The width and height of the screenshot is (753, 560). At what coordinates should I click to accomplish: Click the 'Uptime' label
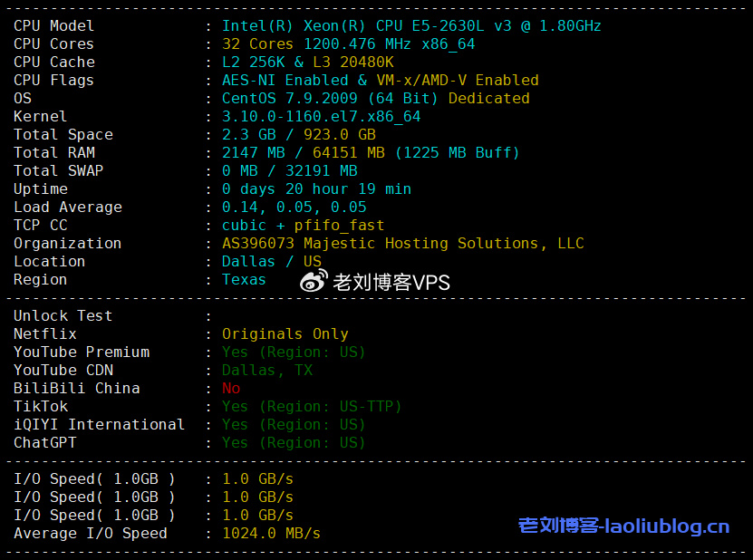pyautogui.click(x=41, y=189)
